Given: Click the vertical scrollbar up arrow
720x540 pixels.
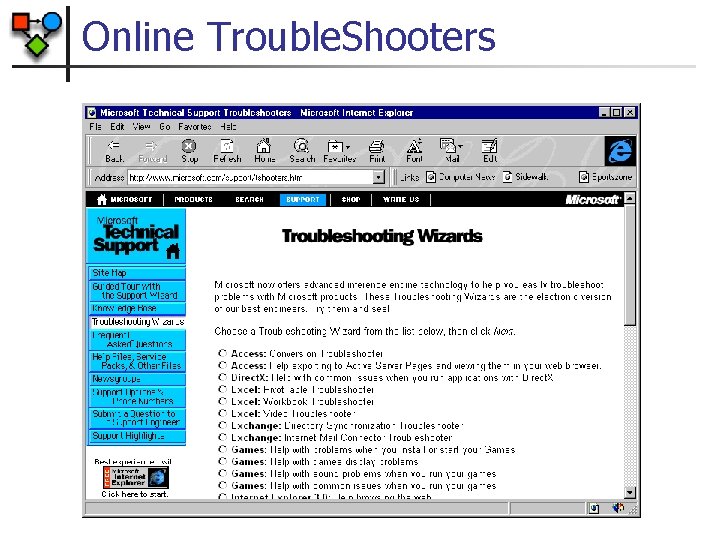Looking at the screenshot, I should tap(630, 198).
